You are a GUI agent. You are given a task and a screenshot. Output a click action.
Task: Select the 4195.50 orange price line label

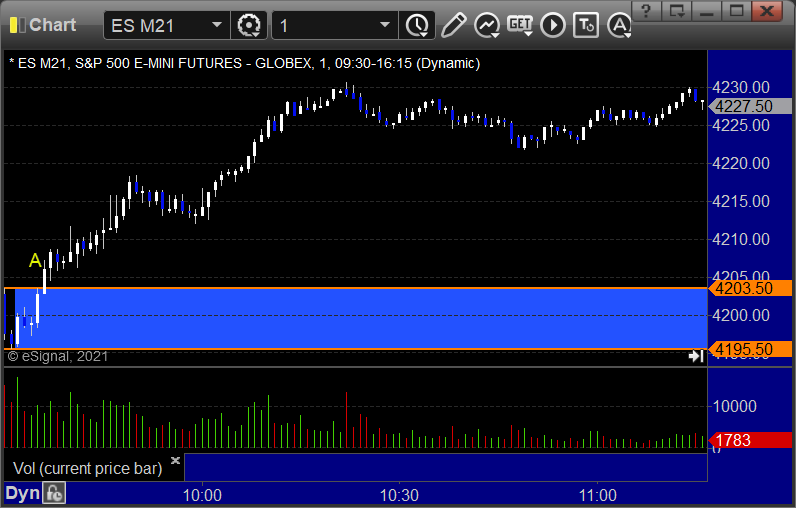point(750,349)
